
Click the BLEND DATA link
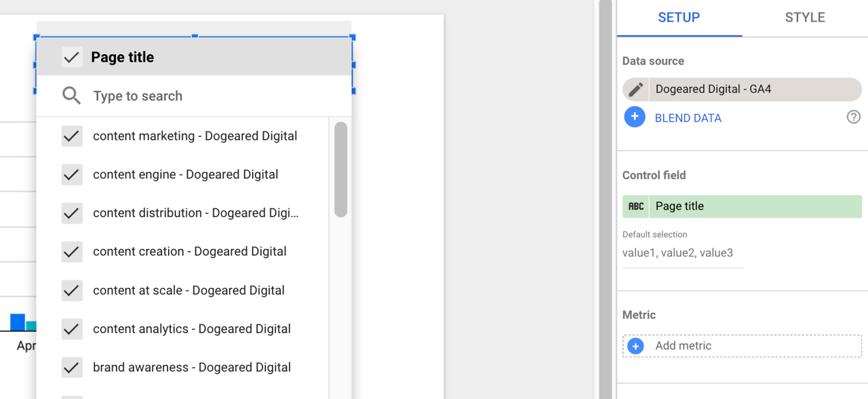[688, 117]
